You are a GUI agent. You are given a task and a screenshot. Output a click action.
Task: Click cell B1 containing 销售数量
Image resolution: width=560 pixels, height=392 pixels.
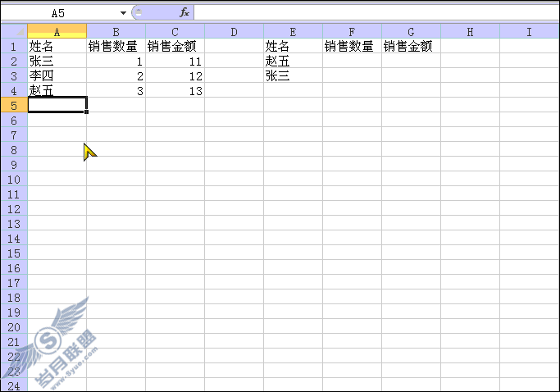click(x=116, y=47)
